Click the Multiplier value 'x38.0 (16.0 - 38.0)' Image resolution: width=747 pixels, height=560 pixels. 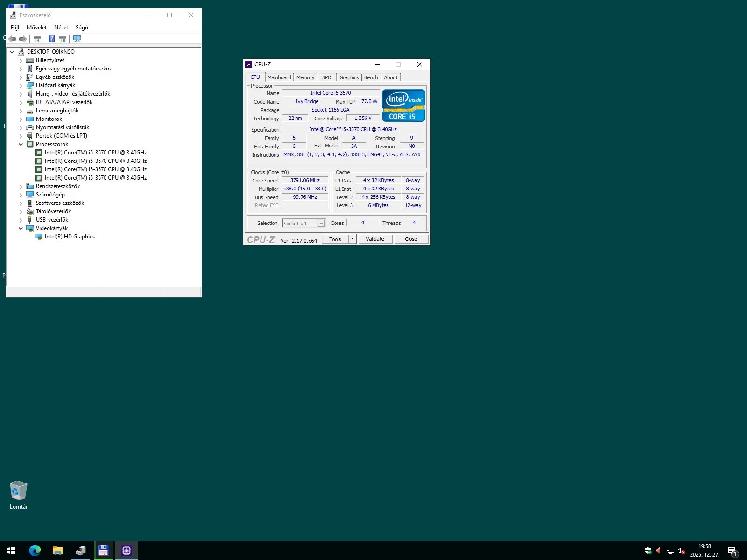pyautogui.click(x=305, y=189)
